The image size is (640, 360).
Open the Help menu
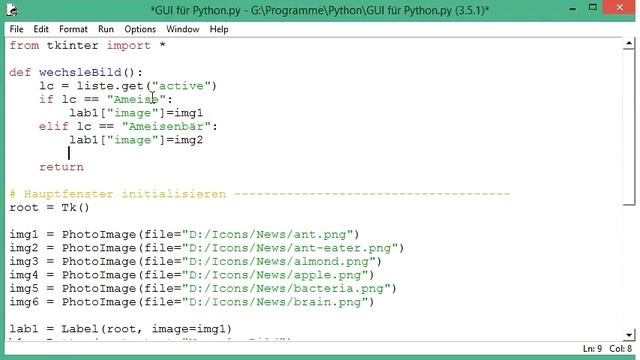tap(219, 29)
